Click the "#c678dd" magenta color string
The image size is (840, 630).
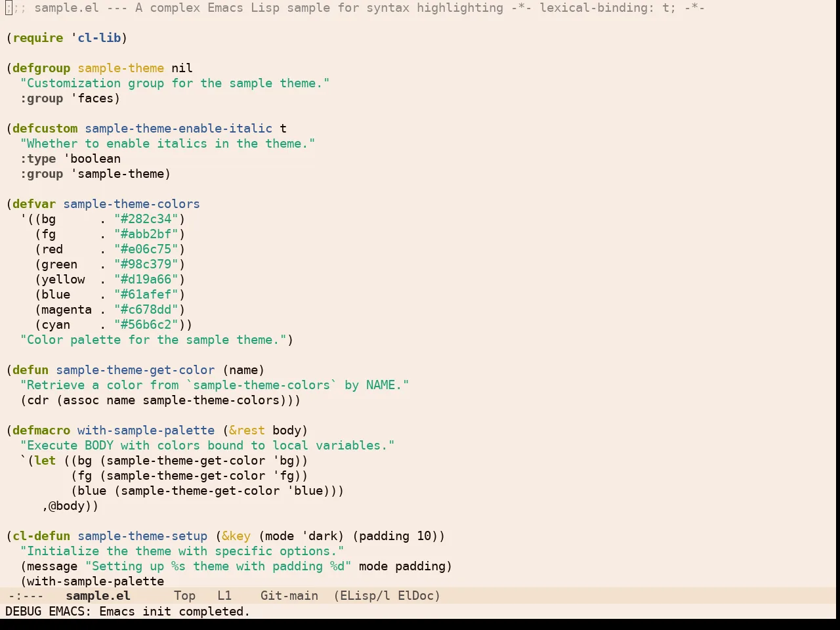pyautogui.click(x=146, y=310)
